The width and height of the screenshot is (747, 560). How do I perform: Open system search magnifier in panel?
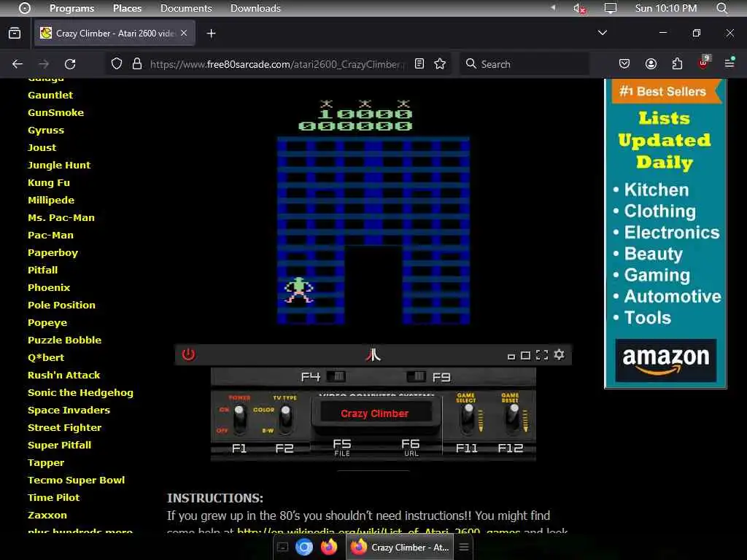[x=722, y=8]
